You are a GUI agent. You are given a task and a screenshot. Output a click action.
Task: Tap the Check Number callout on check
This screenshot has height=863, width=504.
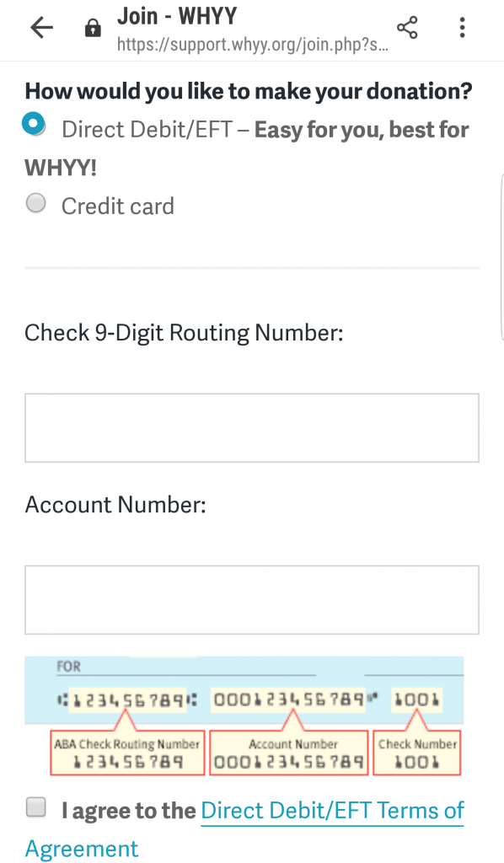pyautogui.click(x=417, y=753)
